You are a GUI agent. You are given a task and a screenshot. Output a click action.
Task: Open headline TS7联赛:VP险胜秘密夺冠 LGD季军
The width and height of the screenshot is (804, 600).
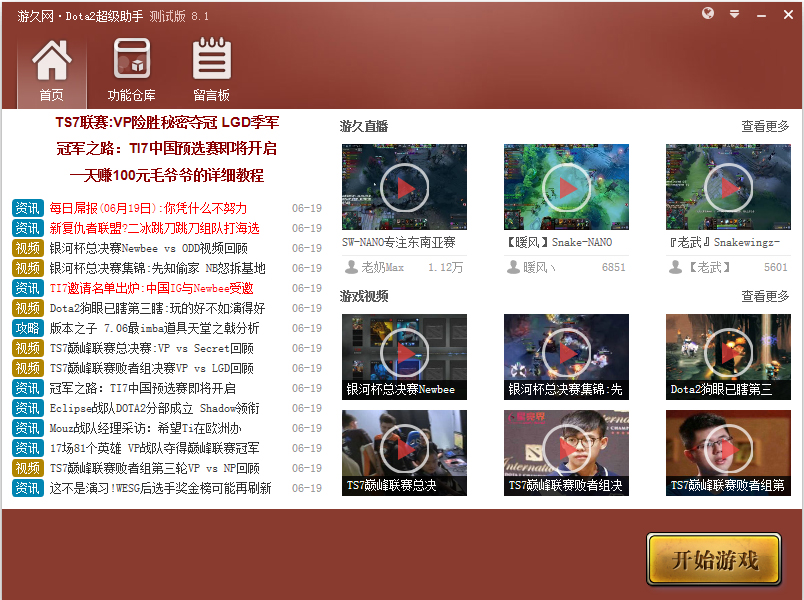click(x=167, y=123)
